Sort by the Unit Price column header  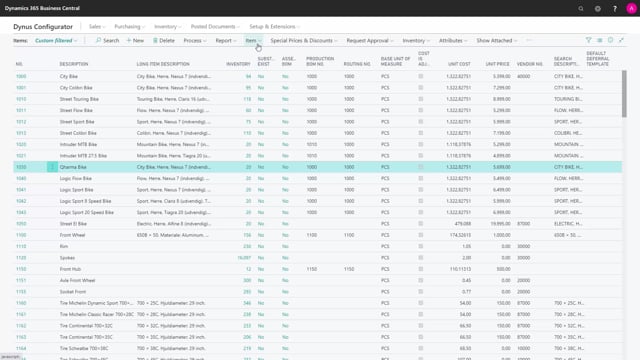pyautogui.click(x=498, y=64)
